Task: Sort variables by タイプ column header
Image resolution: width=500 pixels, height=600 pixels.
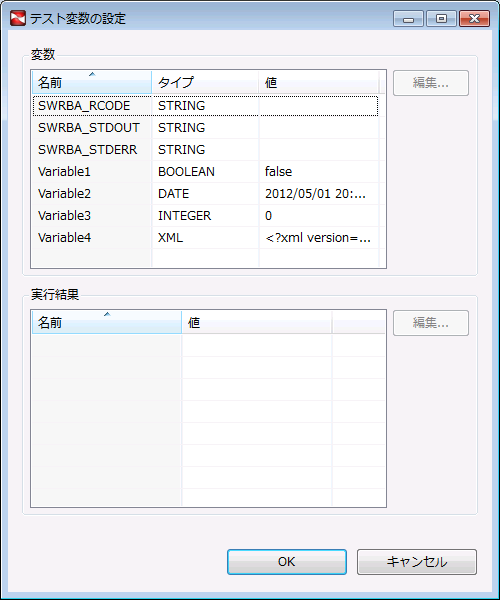Action: (205, 82)
